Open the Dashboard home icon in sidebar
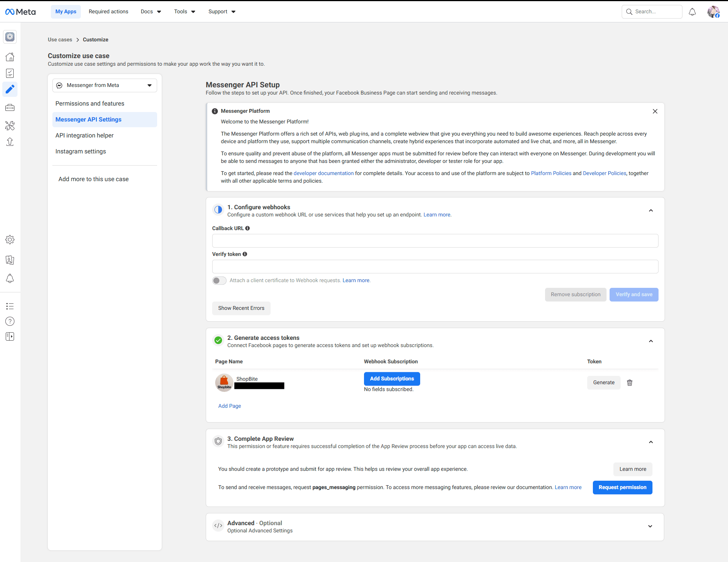This screenshot has height=562, width=728. (x=10, y=57)
